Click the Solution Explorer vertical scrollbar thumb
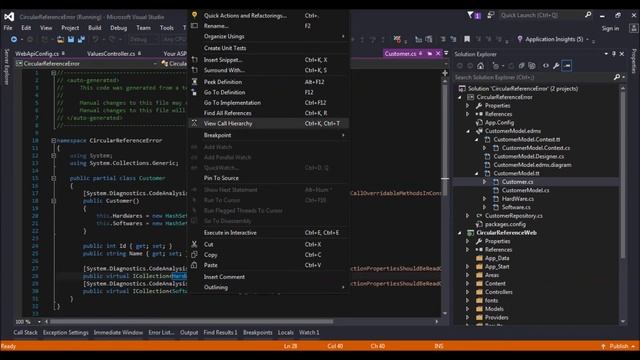Viewport: 640px width, 360px height. (x=623, y=175)
